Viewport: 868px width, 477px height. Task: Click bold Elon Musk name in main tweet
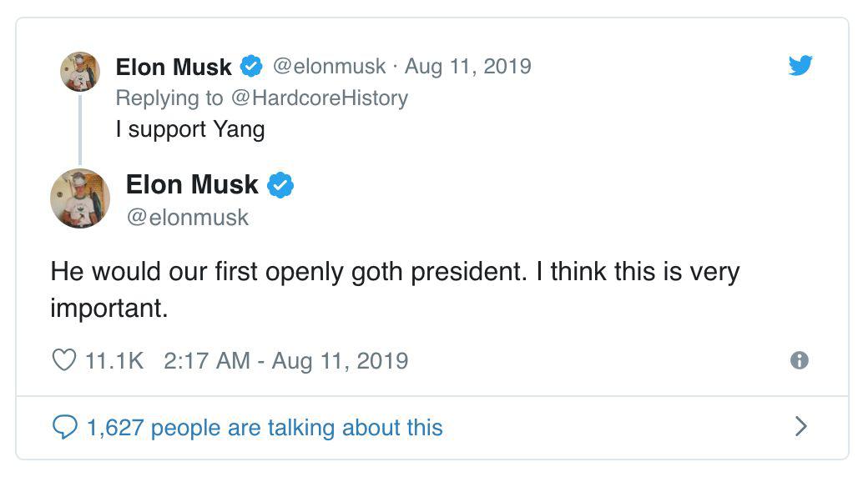[192, 184]
